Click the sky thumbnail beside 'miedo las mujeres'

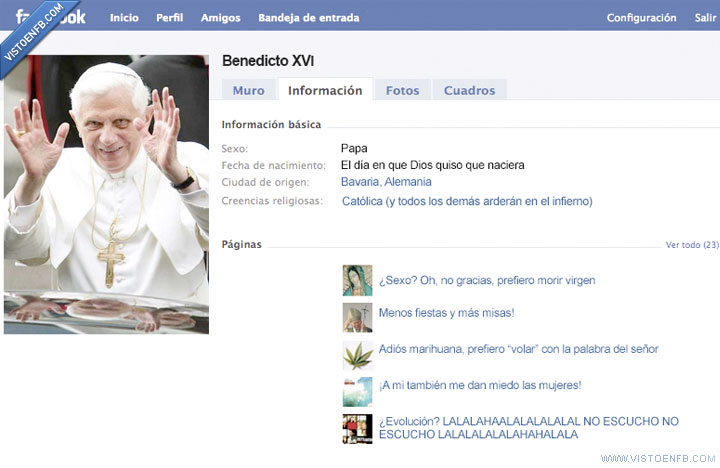[357, 392]
